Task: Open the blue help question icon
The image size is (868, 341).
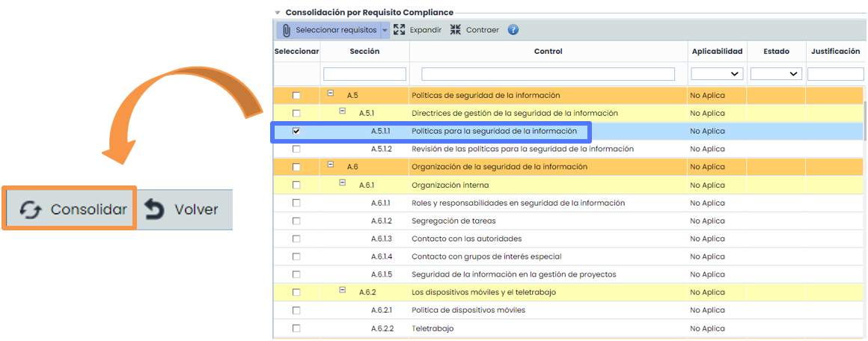Action: point(513,30)
